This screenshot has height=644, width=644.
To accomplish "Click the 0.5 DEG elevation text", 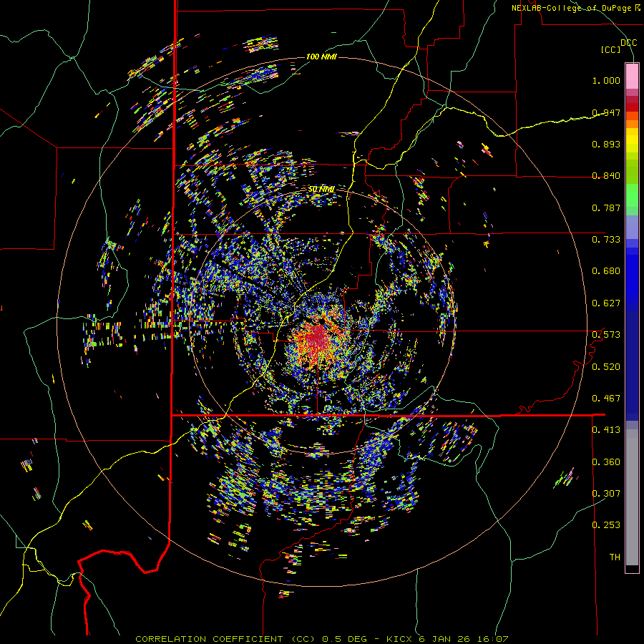I will pyautogui.click(x=345, y=639).
